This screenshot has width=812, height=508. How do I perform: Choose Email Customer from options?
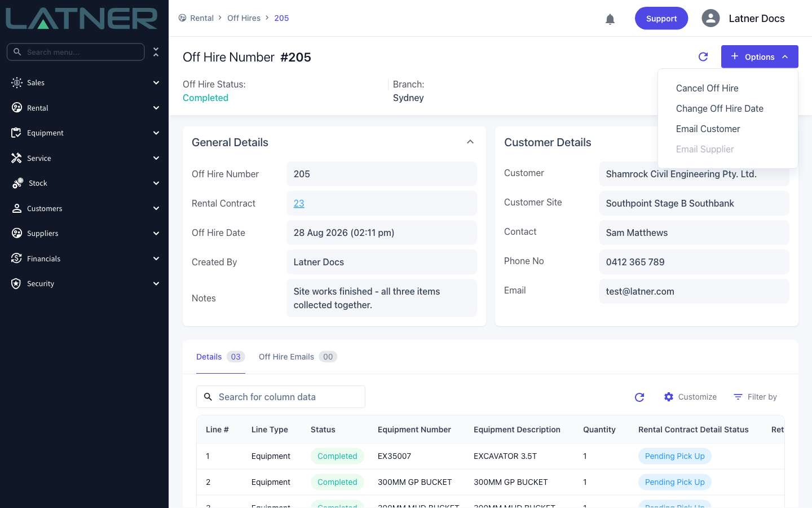708,129
